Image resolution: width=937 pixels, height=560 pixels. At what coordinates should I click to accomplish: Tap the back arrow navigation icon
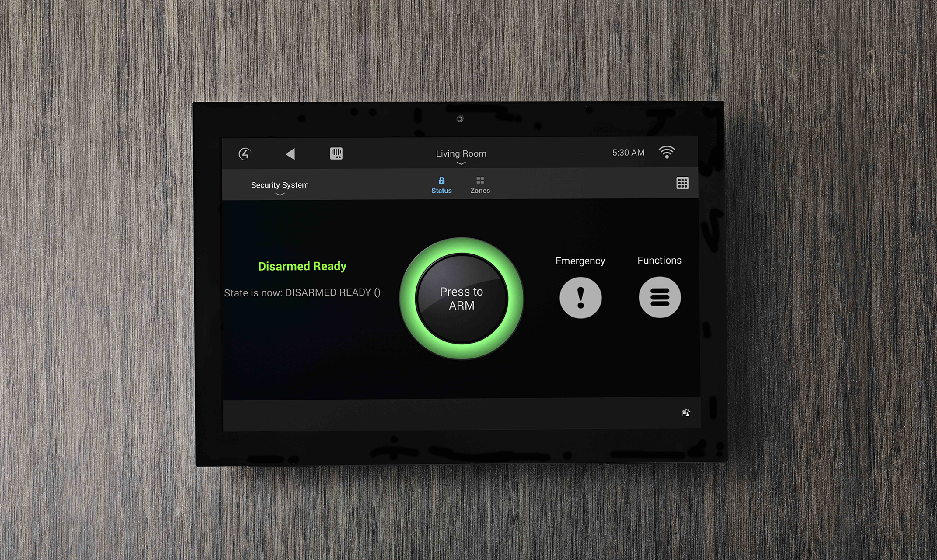click(x=291, y=154)
